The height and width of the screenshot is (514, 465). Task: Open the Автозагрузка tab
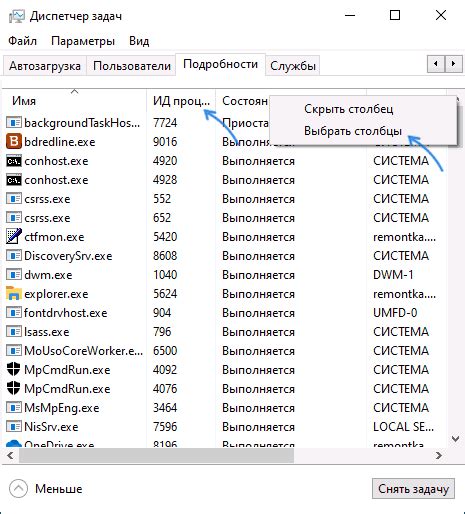45,66
